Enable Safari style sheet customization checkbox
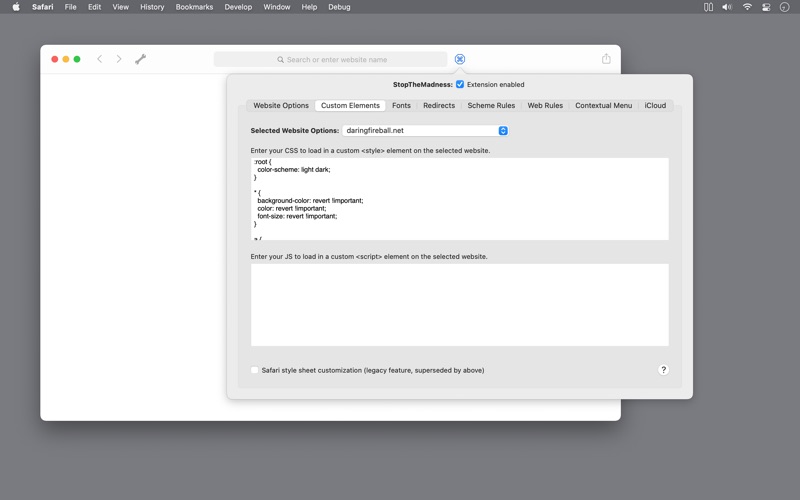 tap(255, 370)
